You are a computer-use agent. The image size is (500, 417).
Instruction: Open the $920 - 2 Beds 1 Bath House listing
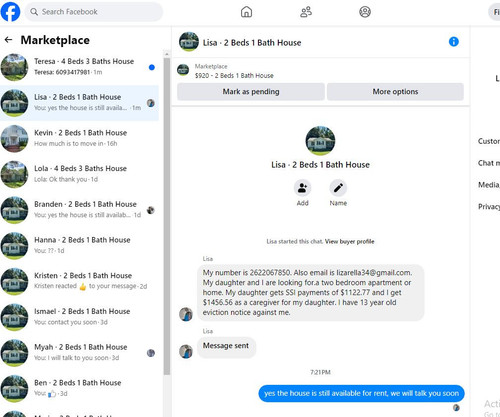tap(234, 76)
